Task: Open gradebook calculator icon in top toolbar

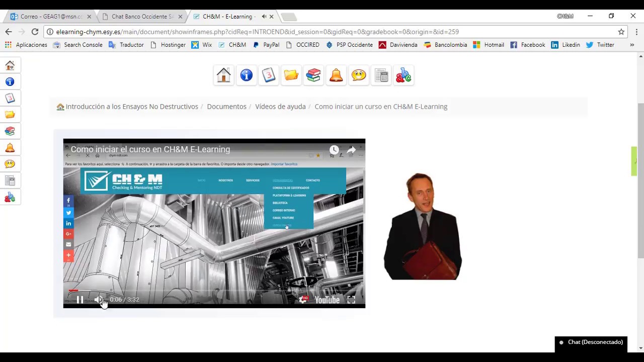Action: coord(381,75)
